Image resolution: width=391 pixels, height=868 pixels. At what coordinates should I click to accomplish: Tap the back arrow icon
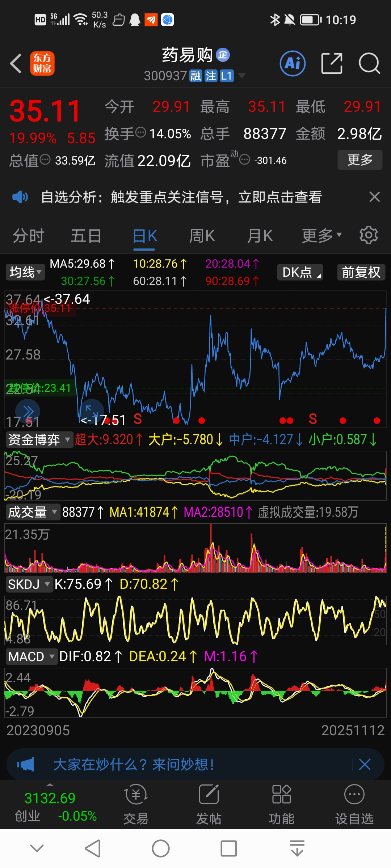[16, 63]
